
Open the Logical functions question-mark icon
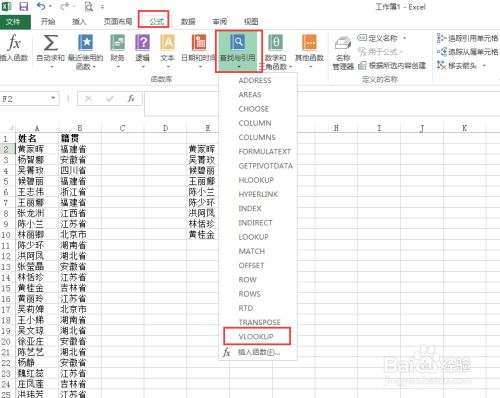[142, 43]
